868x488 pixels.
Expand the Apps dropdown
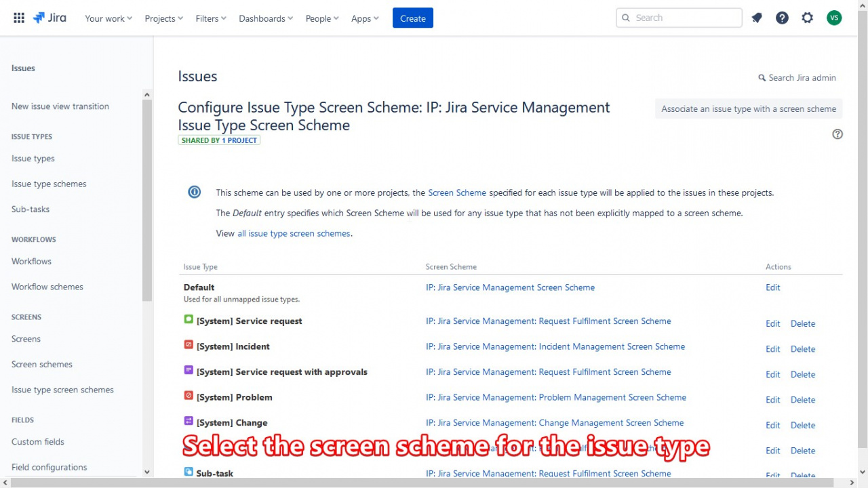point(366,18)
